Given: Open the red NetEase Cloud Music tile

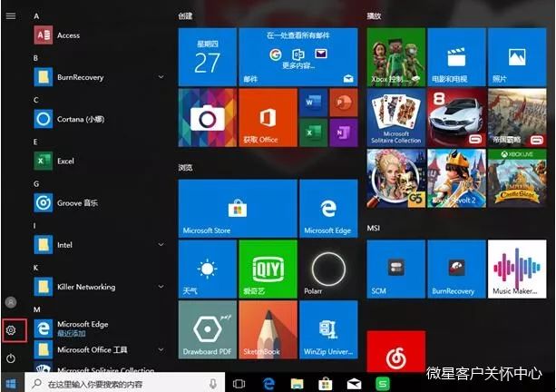Looking at the screenshot, I should pyautogui.click(x=396, y=351).
